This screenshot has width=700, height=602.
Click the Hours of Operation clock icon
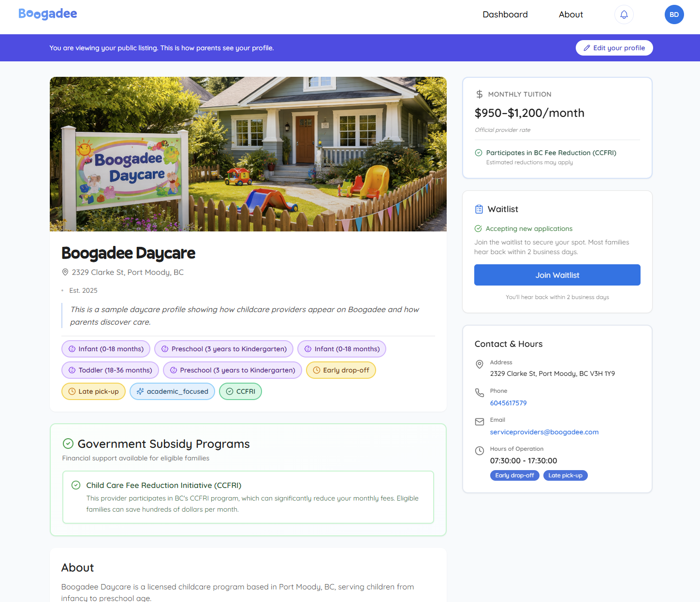pyautogui.click(x=480, y=451)
